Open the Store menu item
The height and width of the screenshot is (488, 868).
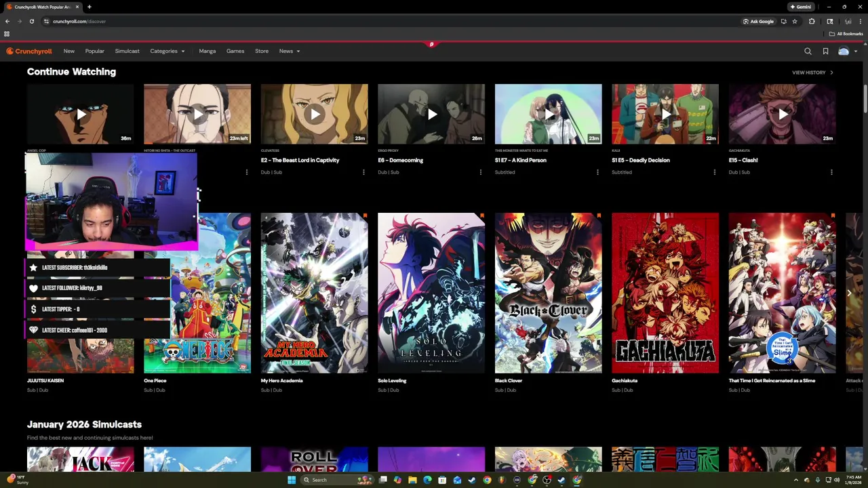coord(262,51)
